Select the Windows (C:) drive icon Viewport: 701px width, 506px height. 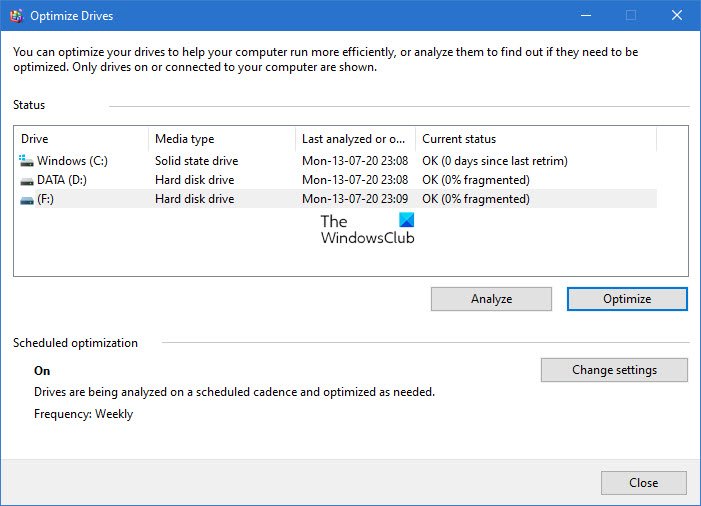[27, 160]
